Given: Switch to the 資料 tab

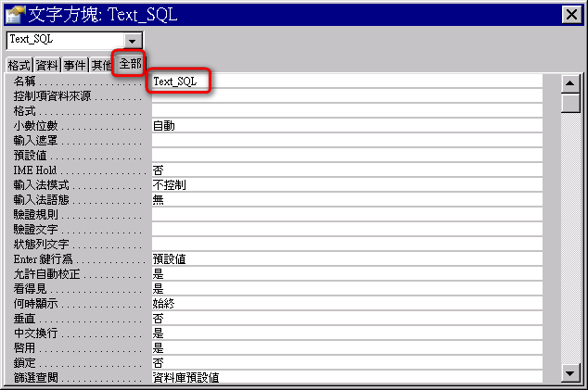Looking at the screenshot, I should [x=47, y=65].
